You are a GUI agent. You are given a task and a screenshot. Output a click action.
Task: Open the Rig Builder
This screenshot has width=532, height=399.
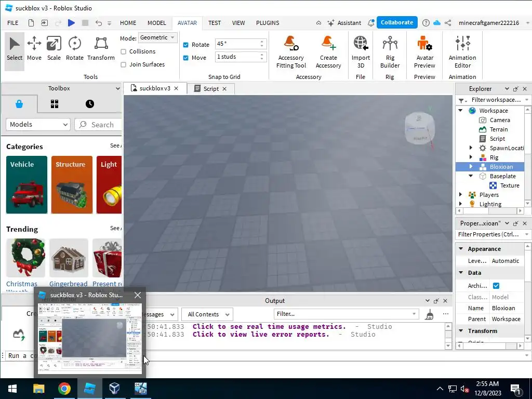point(390,52)
